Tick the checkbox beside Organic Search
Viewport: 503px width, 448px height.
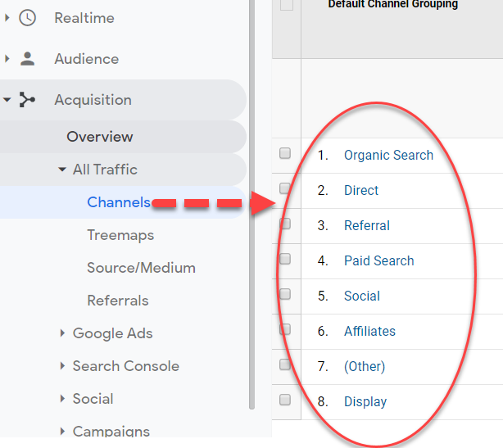pyautogui.click(x=285, y=153)
